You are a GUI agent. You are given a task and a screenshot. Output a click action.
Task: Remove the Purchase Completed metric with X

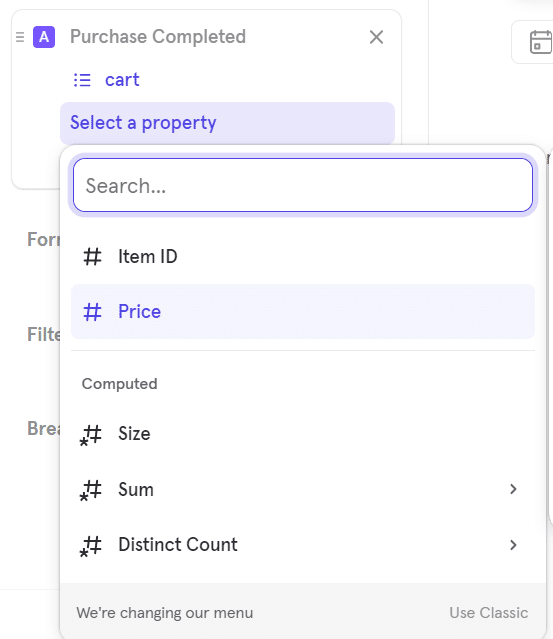[x=376, y=37]
